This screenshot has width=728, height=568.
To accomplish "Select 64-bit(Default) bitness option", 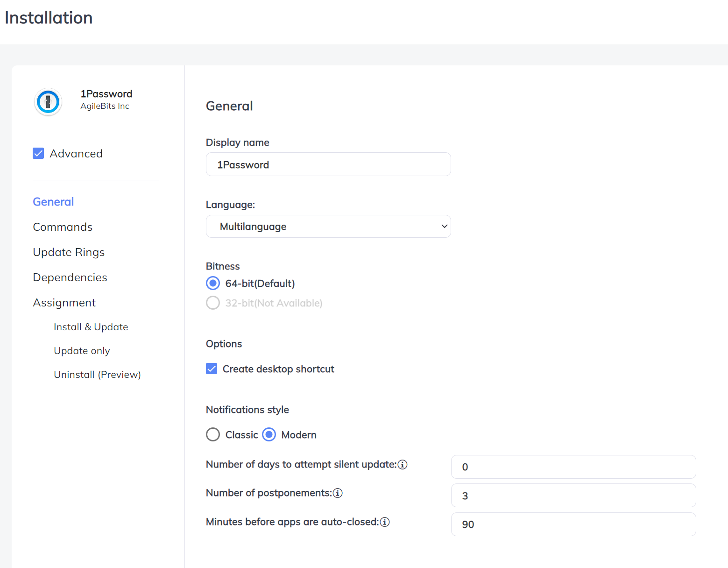I will pyautogui.click(x=213, y=284).
